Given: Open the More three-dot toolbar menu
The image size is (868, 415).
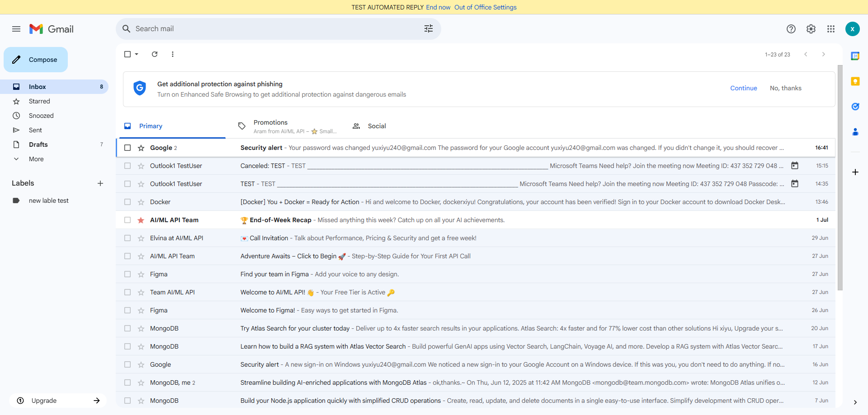Looking at the screenshot, I should pos(173,54).
